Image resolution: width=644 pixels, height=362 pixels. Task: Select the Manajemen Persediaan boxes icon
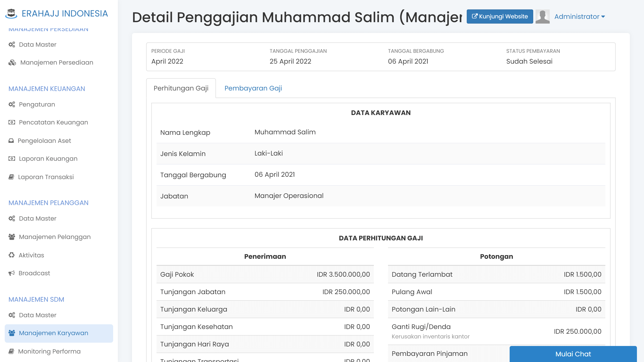click(12, 62)
